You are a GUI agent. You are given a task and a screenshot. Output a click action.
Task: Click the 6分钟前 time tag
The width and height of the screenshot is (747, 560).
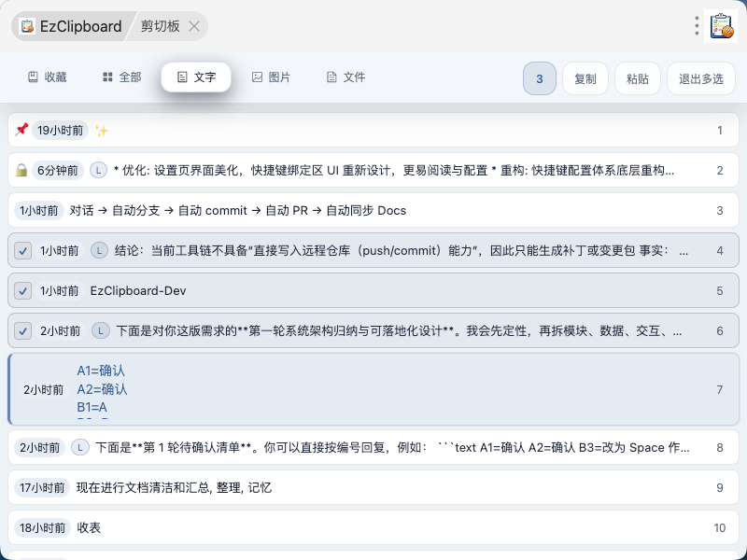point(58,171)
